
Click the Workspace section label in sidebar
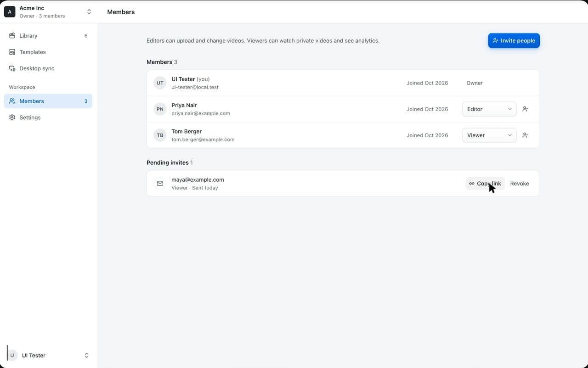(x=22, y=87)
